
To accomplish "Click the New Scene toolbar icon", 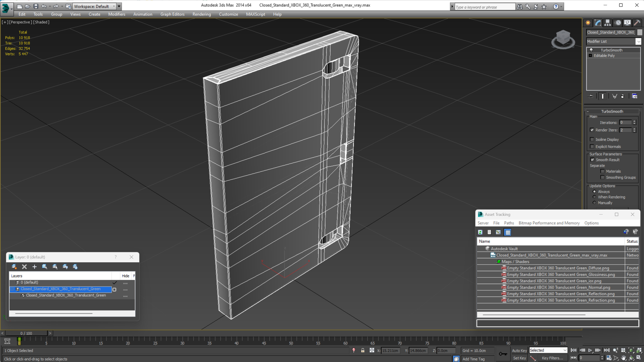I will [19, 6].
